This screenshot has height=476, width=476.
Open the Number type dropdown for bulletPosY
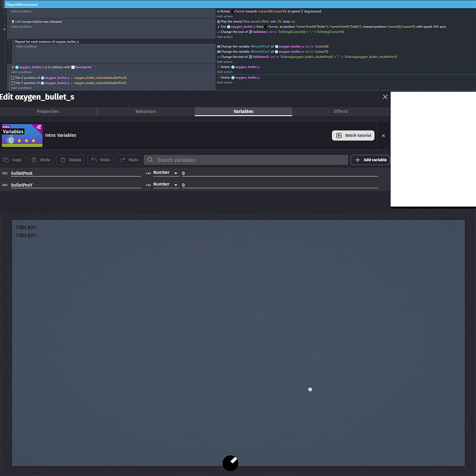[165, 184]
